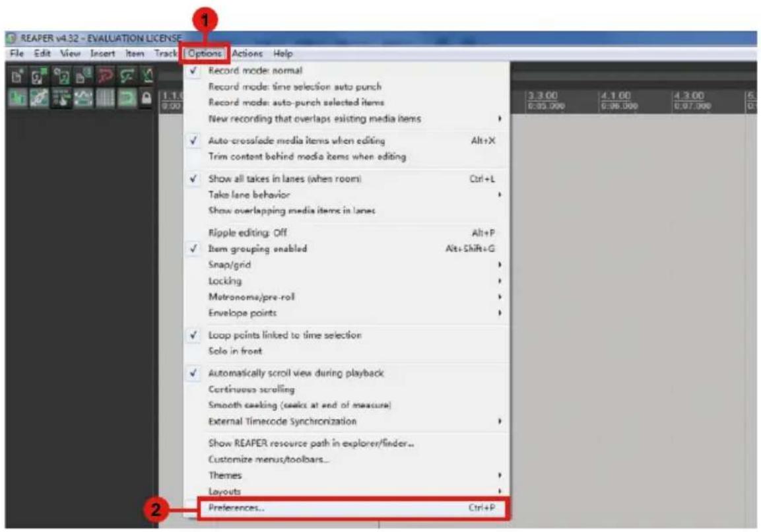Click the New project toolbar icon

click(x=17, y=76)
